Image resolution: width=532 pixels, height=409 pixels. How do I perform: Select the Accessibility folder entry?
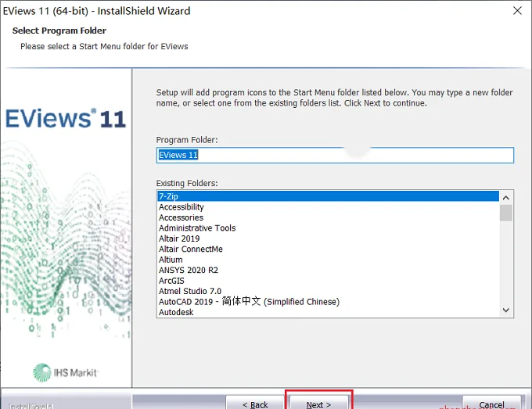coord(328,207)
